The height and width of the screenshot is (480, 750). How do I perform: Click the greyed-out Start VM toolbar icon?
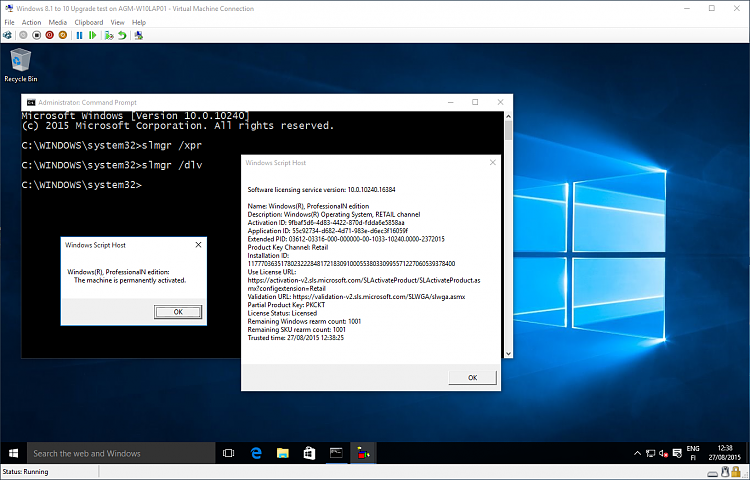click(23, 35)
